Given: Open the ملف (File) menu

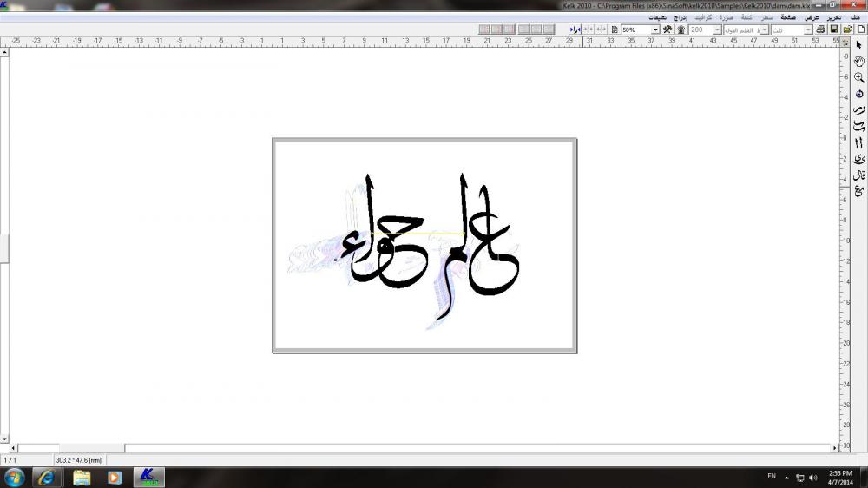Looking at the screenshot, I should pyautogui.click(x=856, y=17).
